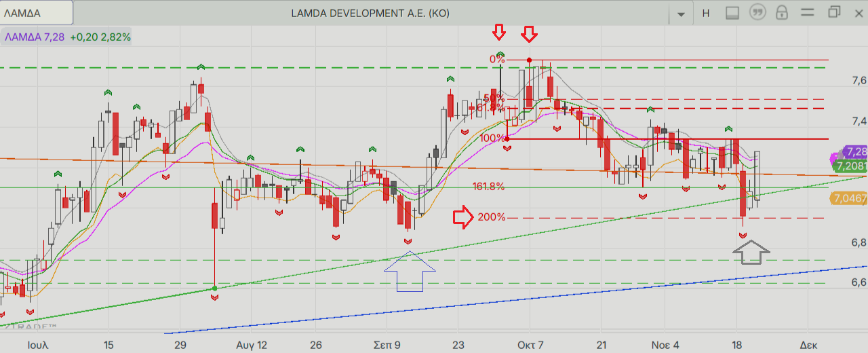Toggle the chart lock icon
This screenshot has width=868, height=353.
[782, 12]
